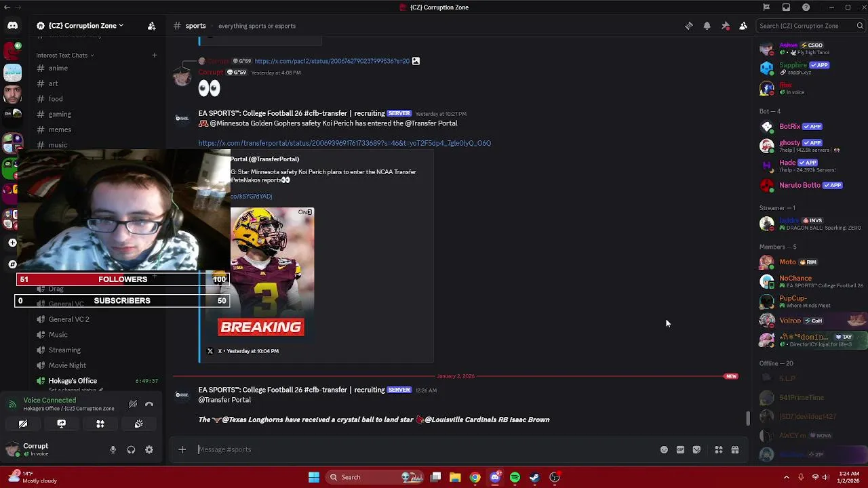Image resolution: width=868 pixels, height=488 pixels.
Task: Mute the microphone
Action: click(113, 449)
